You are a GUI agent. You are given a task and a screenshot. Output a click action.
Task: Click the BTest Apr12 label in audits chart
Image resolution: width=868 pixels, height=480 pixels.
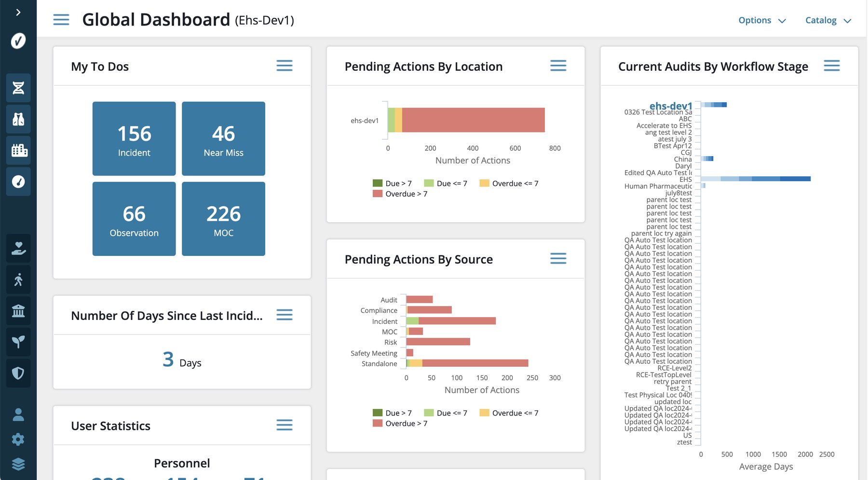click(673, 146)
